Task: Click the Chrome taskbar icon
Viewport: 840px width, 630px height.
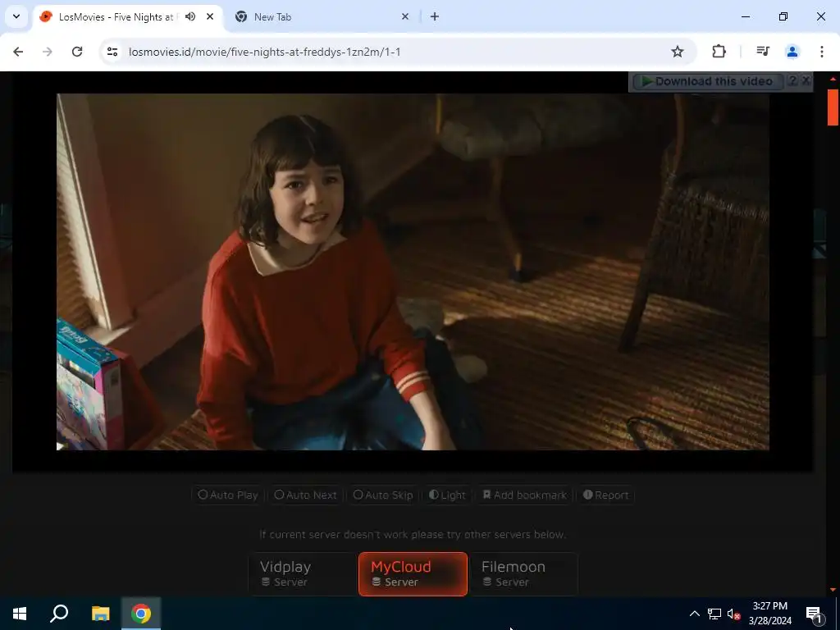Action: pyautogui.click(x=141, y=614)
